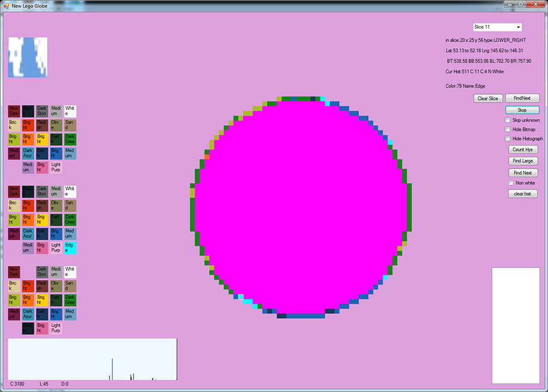This screenshot has width=548, height=392.
Task: Pick White swatch in the top palette
Action: pyautogui.click(x=70, y=111)
